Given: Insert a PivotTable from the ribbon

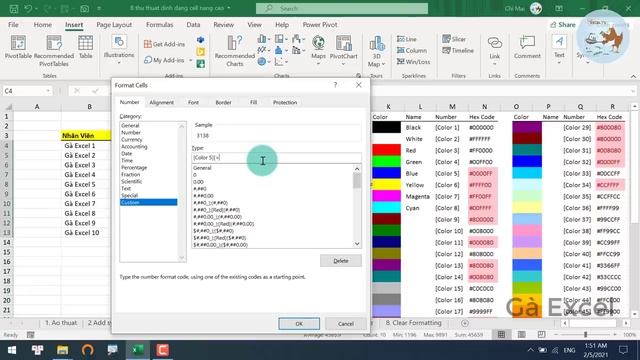Looking at the screenshot, I should pyautogui.click(x=18, y=47).
